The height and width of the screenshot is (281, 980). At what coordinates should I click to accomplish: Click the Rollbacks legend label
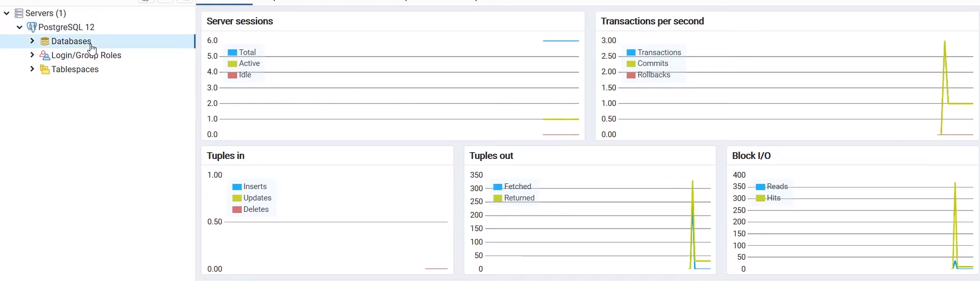(654, 75)
